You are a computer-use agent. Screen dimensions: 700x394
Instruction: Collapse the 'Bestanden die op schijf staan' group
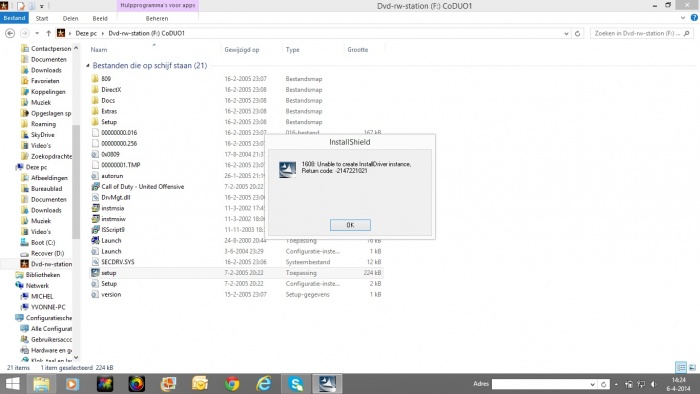tap(88, 66)
